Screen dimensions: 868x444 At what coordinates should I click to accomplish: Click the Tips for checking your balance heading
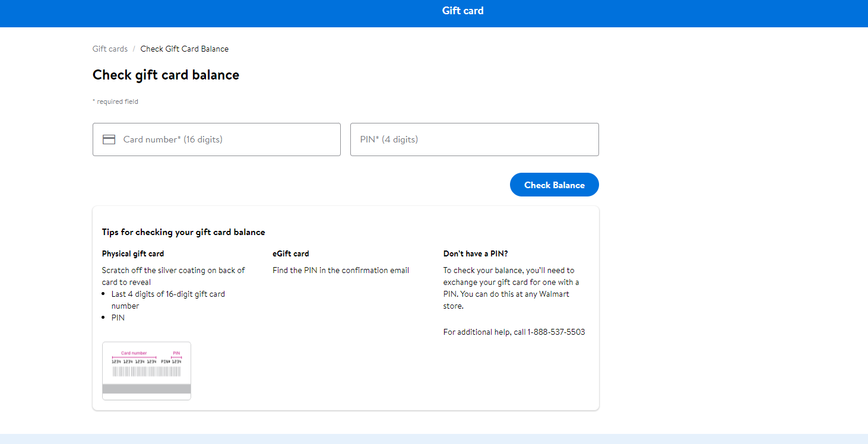(183, 232)
